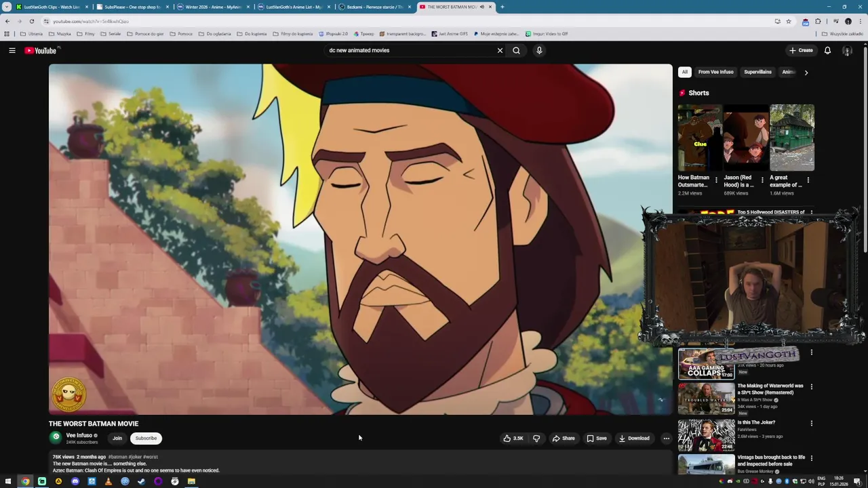The width and height of the screenshot is (868, 488).
Task: Click the Join button
Action: [117, 438]
